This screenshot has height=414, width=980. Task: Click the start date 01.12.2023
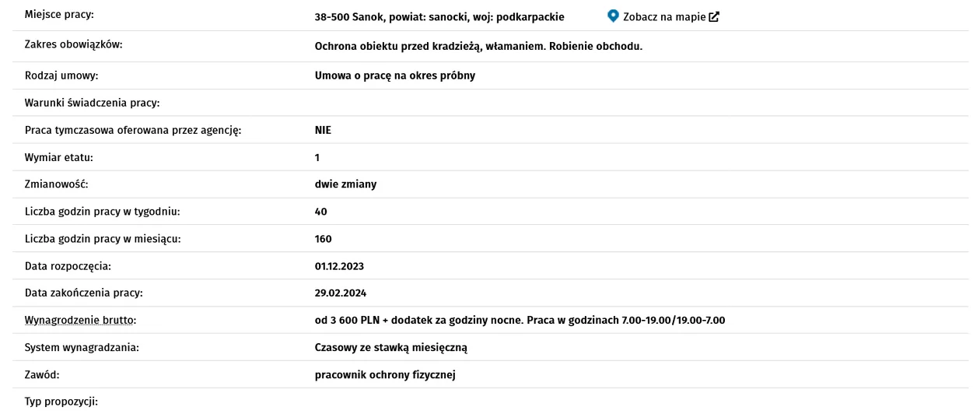(x=339, y=266)
